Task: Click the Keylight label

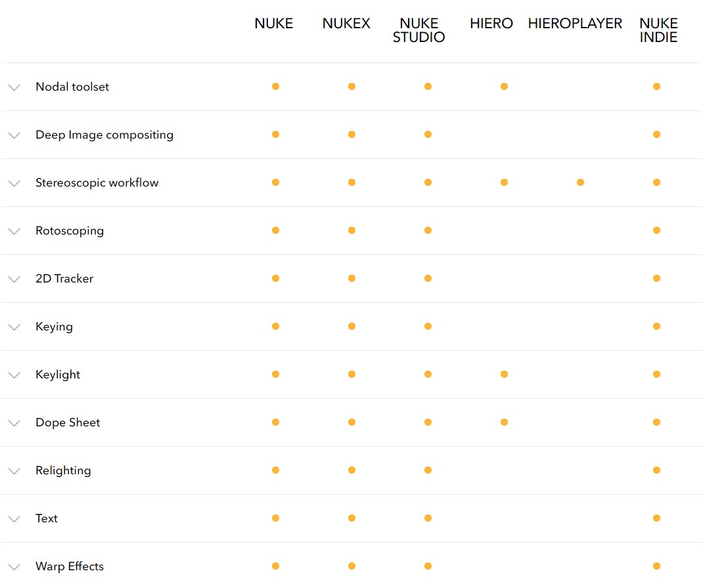Action: (x=58, y=374)
